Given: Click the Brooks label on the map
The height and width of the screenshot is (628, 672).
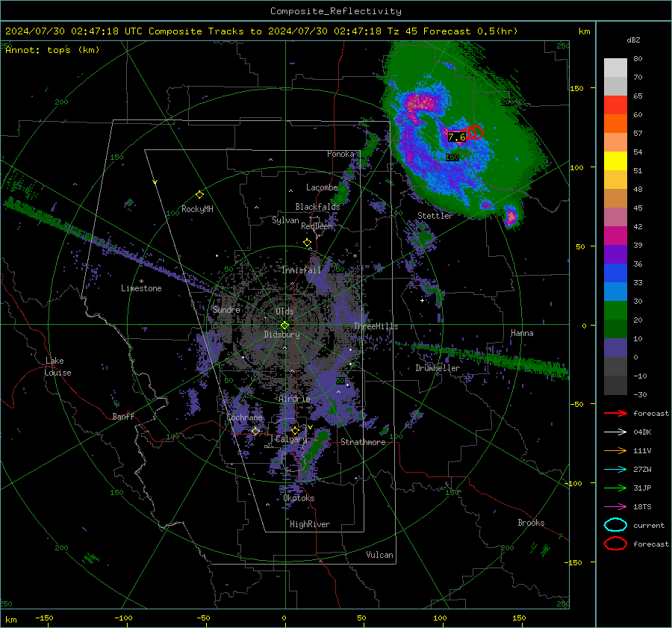Looking at the screenshot, I should 531,523.
